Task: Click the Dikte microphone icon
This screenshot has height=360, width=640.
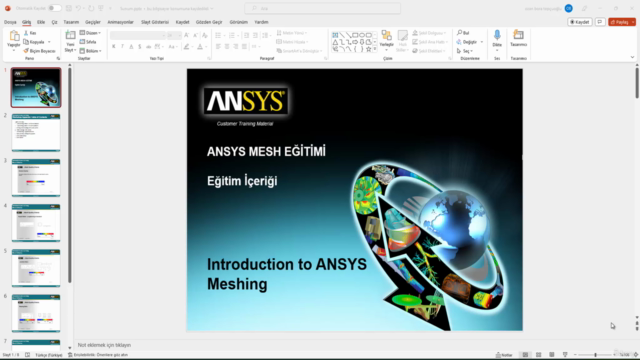Action: tap(497, 36)
